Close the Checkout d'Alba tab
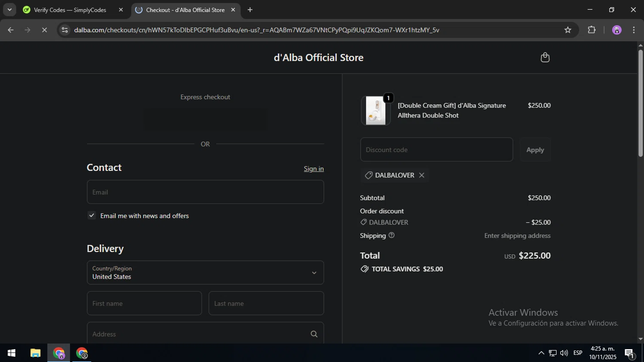The width and height of the screenshot is (644, 362). click(x=233, y=10)
